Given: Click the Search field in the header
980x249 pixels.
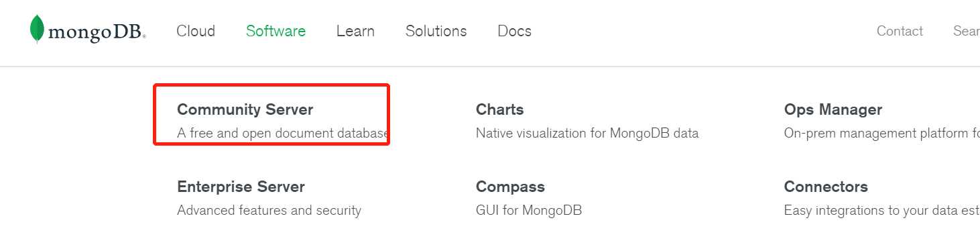Looking at the screenshot, I should point(966,31).
